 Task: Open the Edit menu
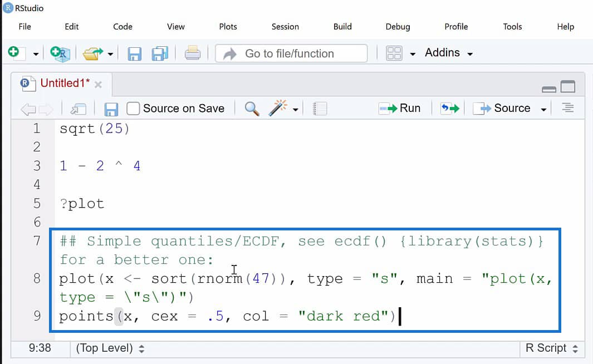click(x=71, y=27)
